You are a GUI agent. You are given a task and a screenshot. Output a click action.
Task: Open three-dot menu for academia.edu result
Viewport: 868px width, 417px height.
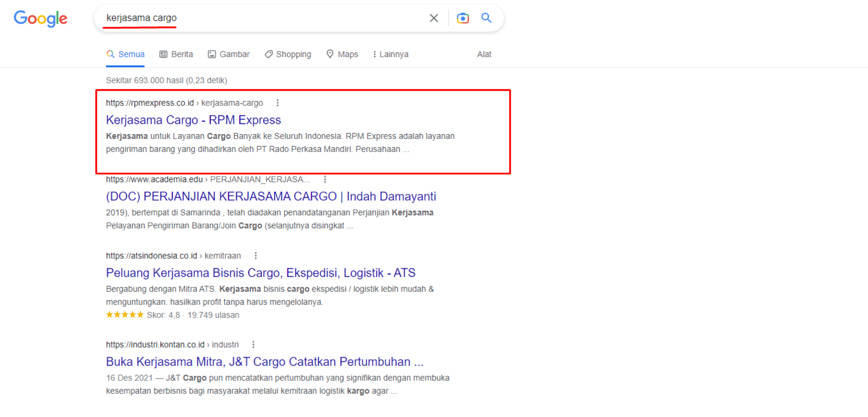(x=325, y=180)
